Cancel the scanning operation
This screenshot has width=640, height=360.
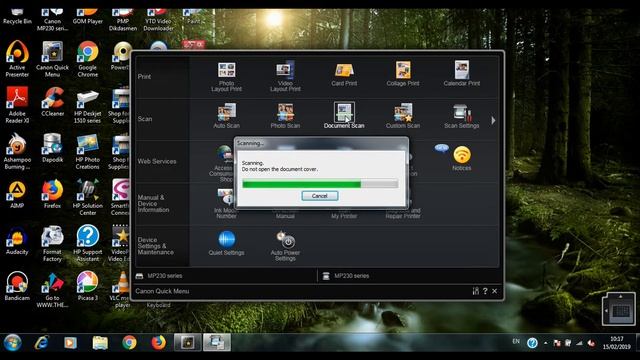tap(320, 196)
